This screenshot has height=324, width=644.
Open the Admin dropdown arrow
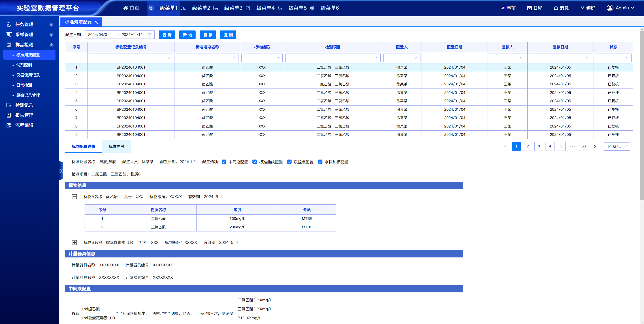tap(633, 8)
